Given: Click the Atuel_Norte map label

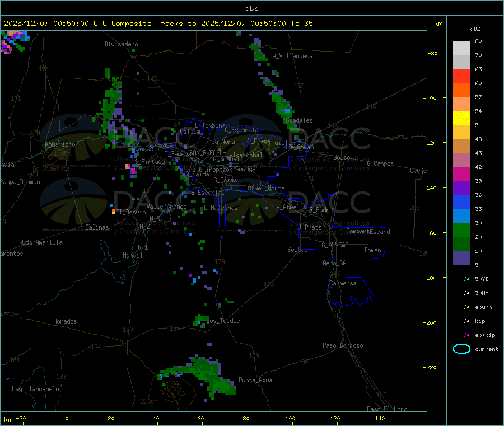Looking at the screenshot, I should (266, 188).
